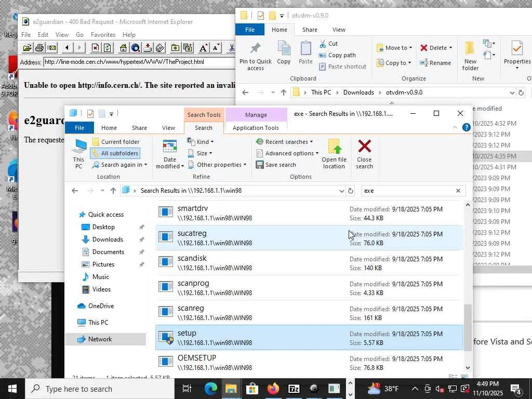The width and height of the screenshot is (532, 399).
Task: Click the Refresh page icon in Internet Explorer
Action: click(107, 48)
